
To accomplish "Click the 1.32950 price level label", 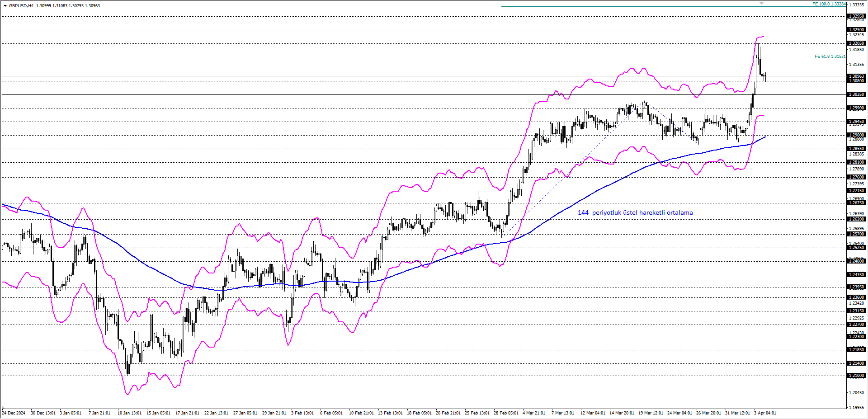I will (x=856, y=16).
